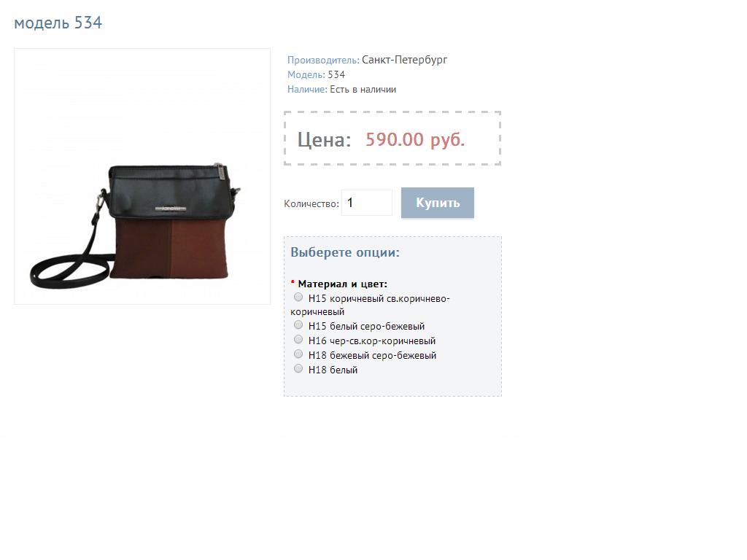Image resolution: width=747 pixels, height=560 pixels.
Task: Click the Цена: label in the dashed box
Action: 324,140
